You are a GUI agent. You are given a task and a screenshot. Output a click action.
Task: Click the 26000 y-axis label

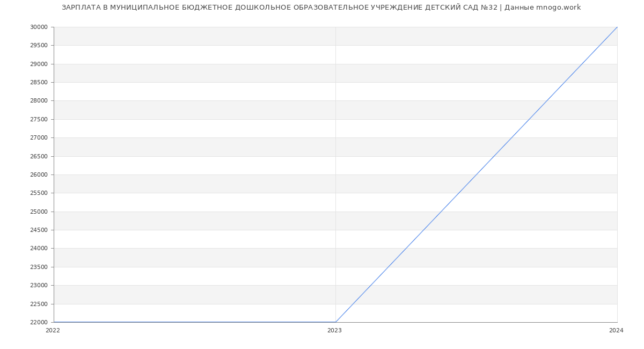39,174
